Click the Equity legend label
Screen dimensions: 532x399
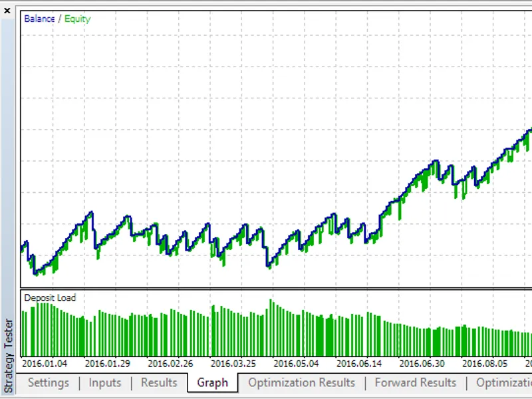(77, 19)
